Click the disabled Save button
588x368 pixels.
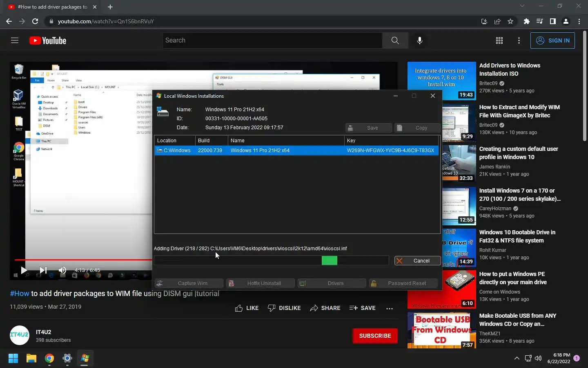(369, 128)
